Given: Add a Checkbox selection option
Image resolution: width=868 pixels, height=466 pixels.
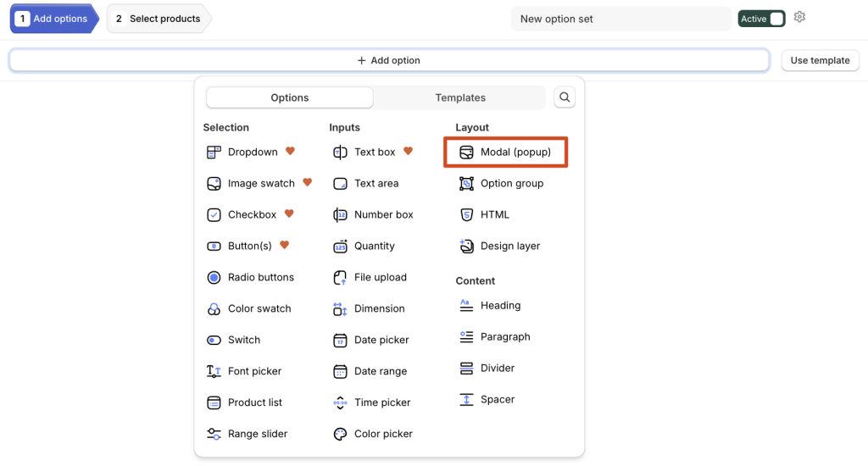Looking at the screenshot, I should point(242,214).
